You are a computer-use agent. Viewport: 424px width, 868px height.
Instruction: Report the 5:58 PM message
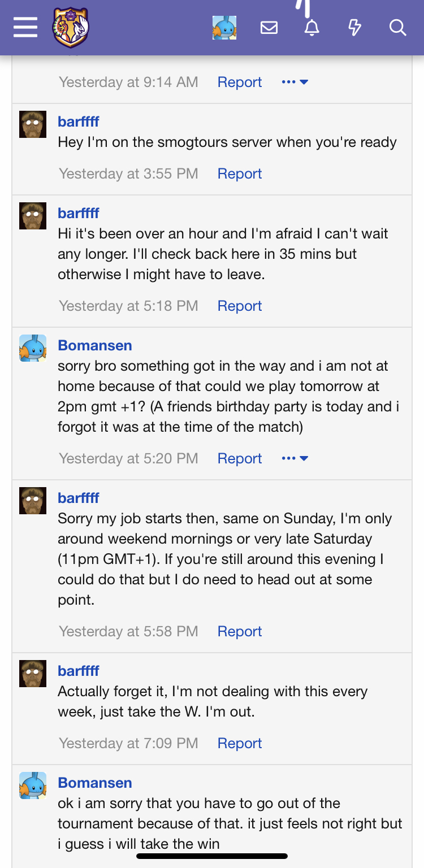click(x=240, y=631)
